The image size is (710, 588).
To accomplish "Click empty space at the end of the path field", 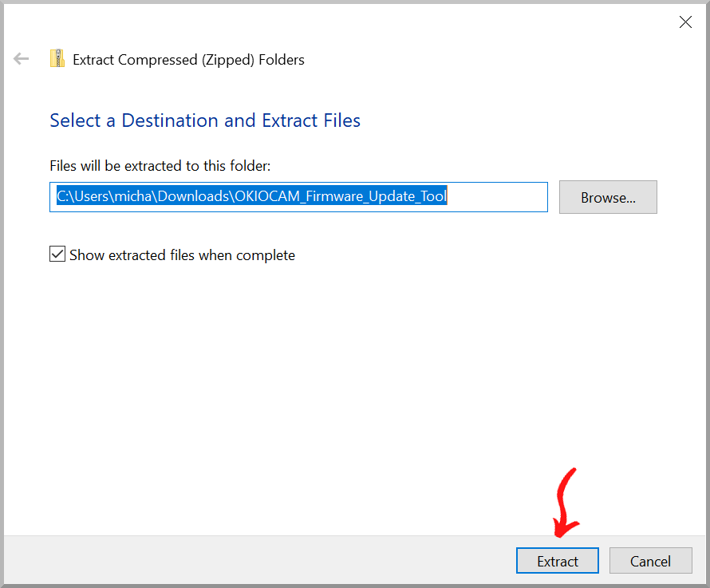I will [499, 197].
